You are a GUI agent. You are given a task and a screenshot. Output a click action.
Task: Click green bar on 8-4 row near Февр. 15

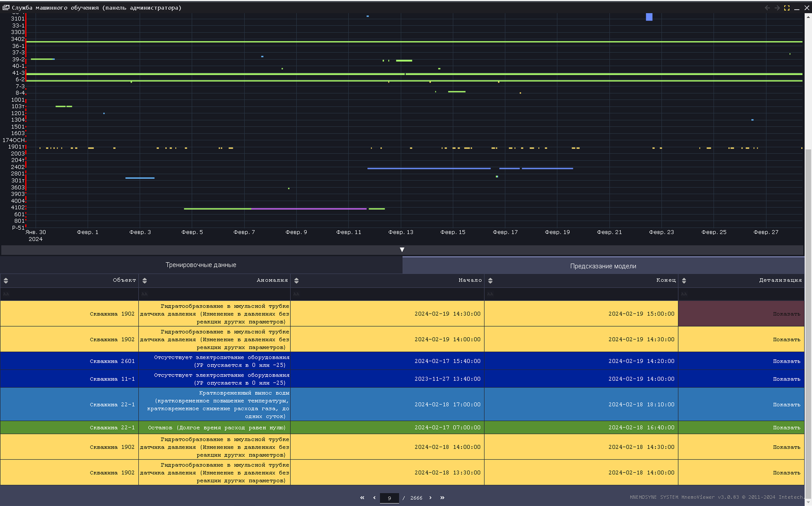click(x=456, y=91)
